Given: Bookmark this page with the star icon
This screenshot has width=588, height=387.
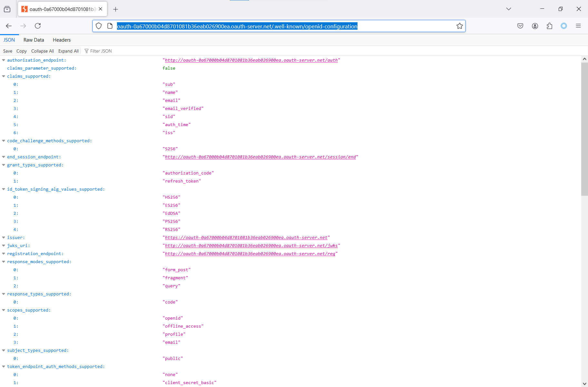Looking at the screenshot, I should (x=459, y=26).
